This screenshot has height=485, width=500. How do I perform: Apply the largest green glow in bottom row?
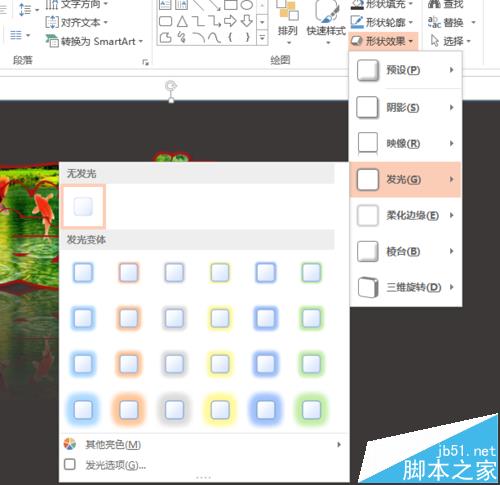click(311, 409)
